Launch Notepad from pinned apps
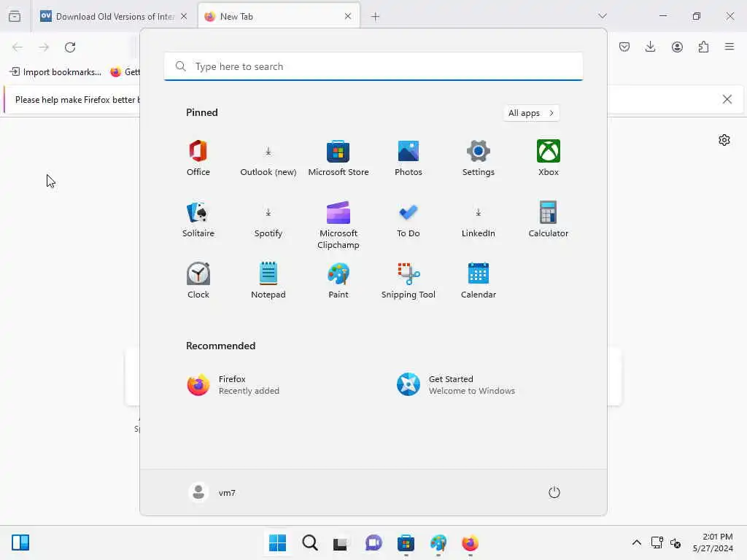Screen dimensions: 747x560 (268, 281)
